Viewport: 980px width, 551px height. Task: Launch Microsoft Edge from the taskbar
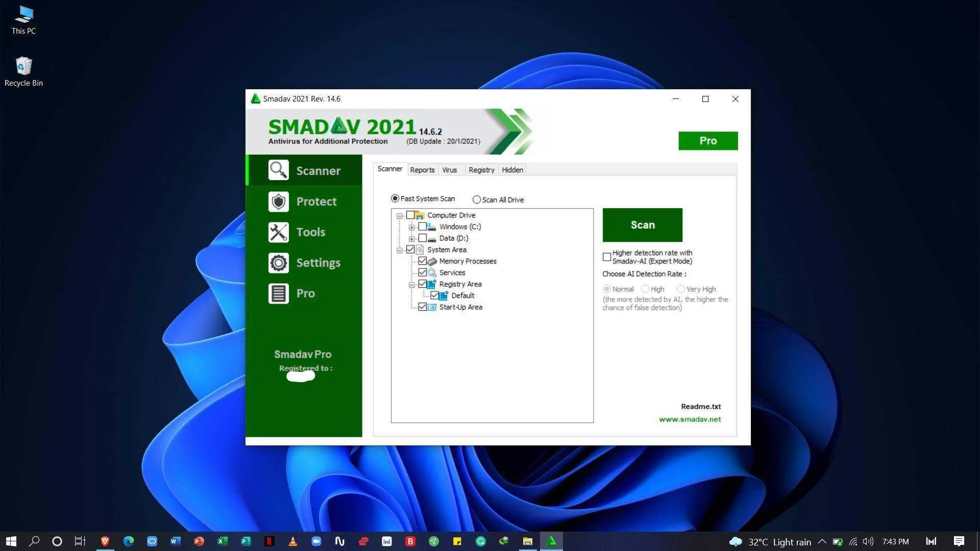pos(128,541)
